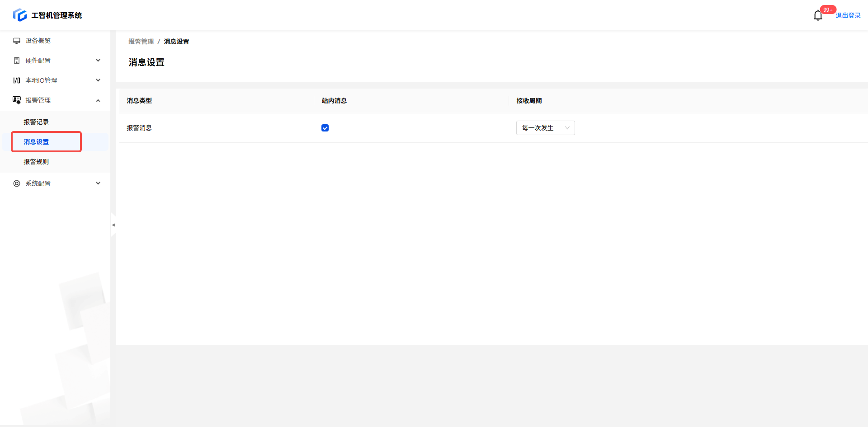
Task: Expand the 硬件配置 menu chevron
Action: click(98, 61)
